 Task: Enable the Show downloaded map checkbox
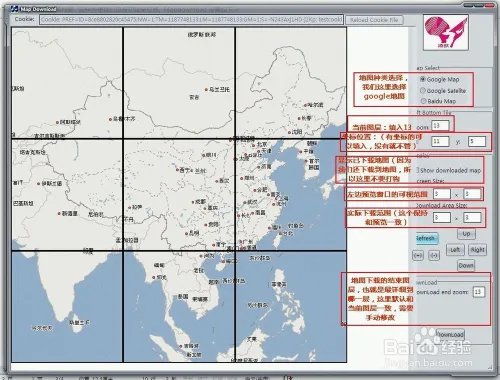[418, 170]
